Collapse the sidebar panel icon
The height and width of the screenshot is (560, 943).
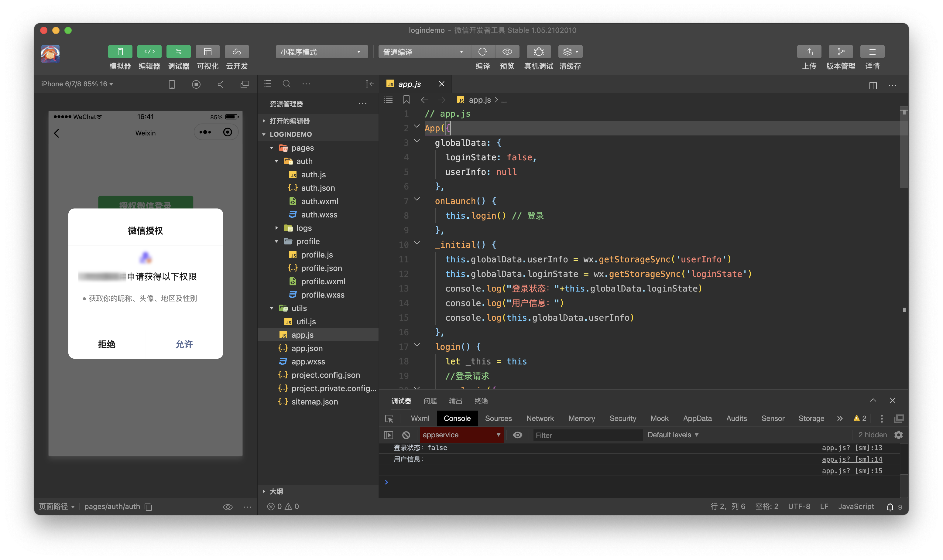click(369, 84)
